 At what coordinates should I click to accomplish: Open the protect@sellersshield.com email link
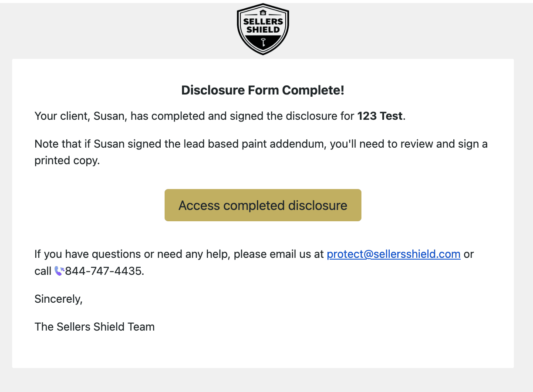pos(393,254)
